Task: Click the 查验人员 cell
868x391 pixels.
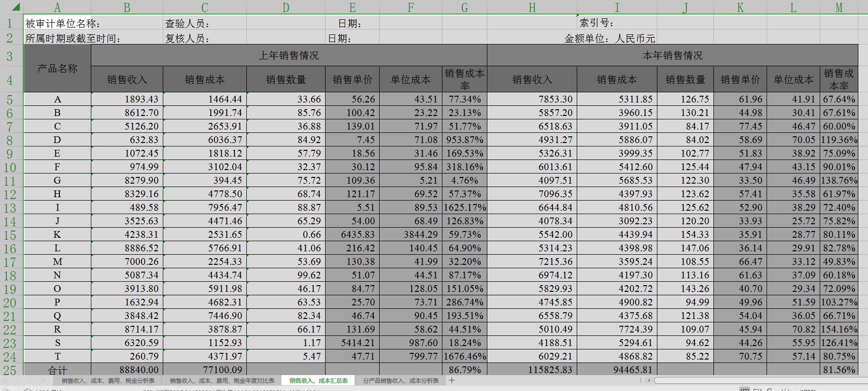Action: point(205,23)
